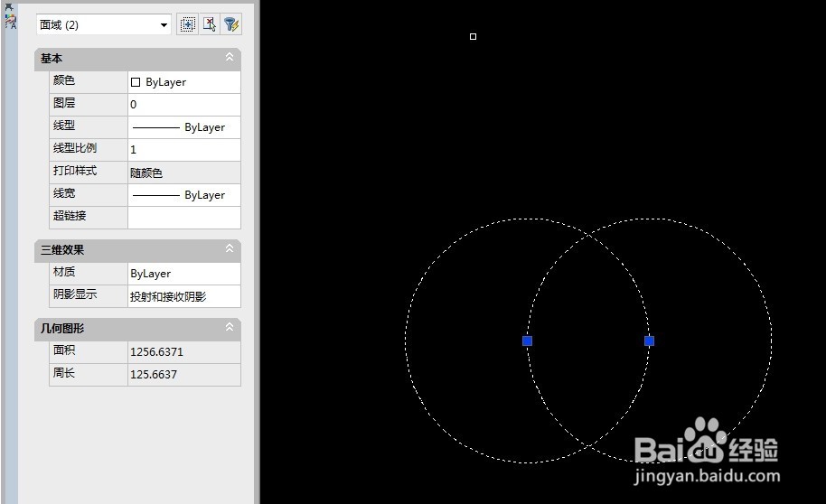Open the 线宽 ByLayer value field
Image resolution: width=826 pixels, height=504 pixels.
click(x=183, y=195)
